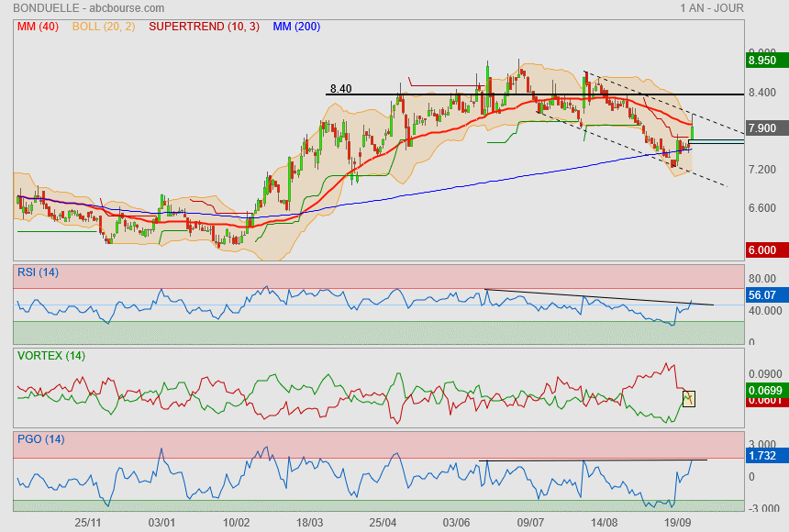Image resolution: width=789 pixels, height=532 pixels.
Task: Select the MM (200) legend label
Action: (296, 27)
